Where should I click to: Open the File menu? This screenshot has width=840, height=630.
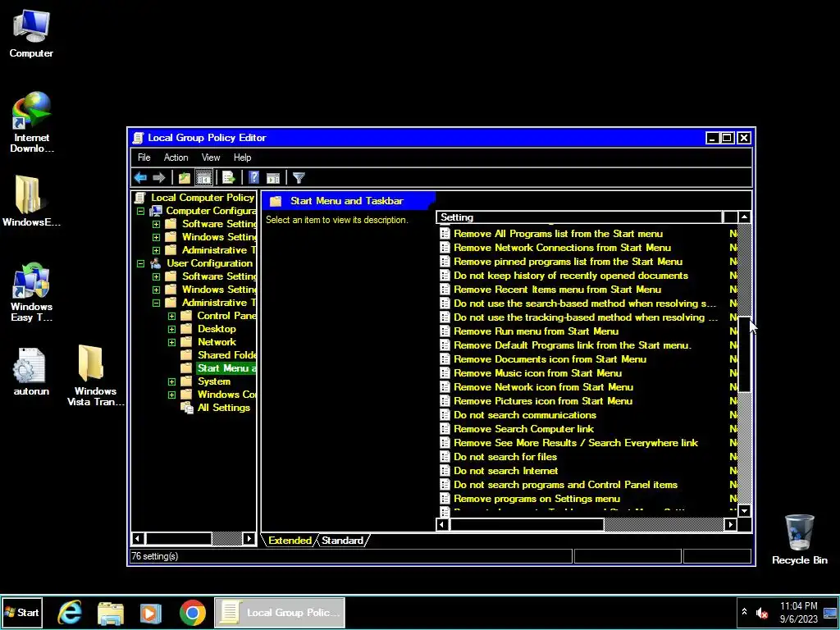(144, 157)
